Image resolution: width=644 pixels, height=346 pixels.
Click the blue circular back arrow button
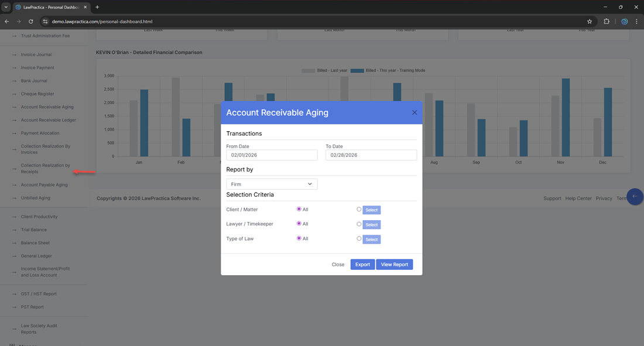pyautogui.click(x=635, y=197)
